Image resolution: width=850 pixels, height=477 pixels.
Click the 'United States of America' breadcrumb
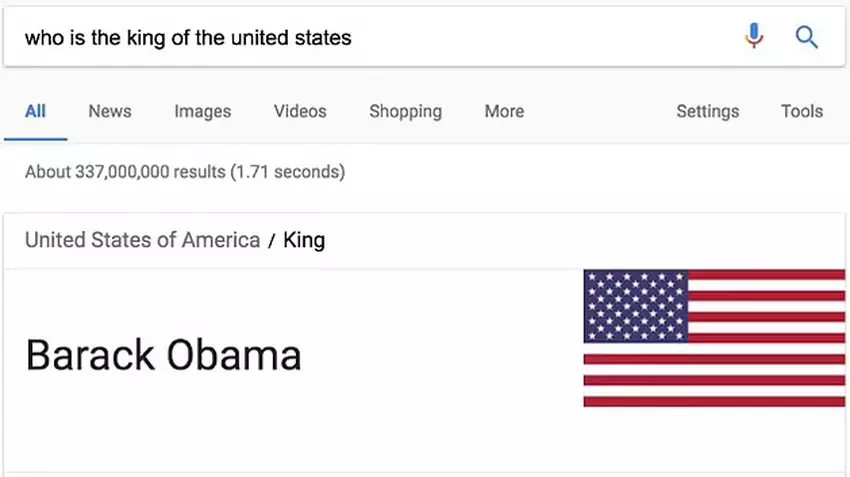click(142, 240)
